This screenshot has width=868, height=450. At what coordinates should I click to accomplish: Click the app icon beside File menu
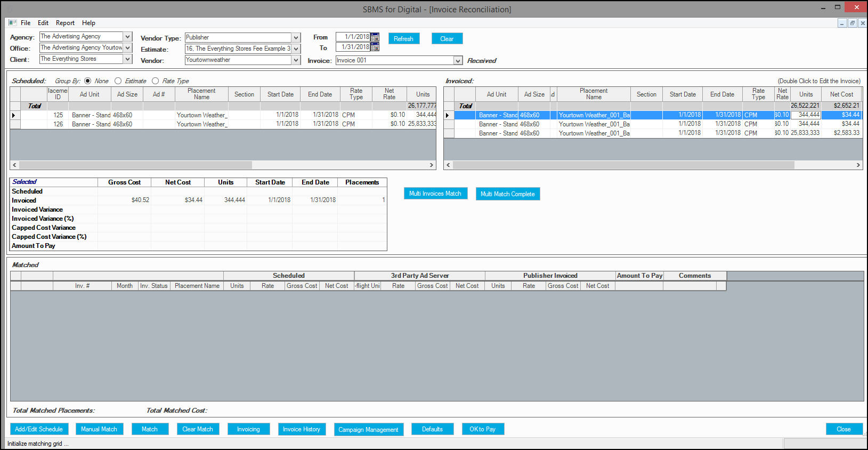click(x=12, y=23)
